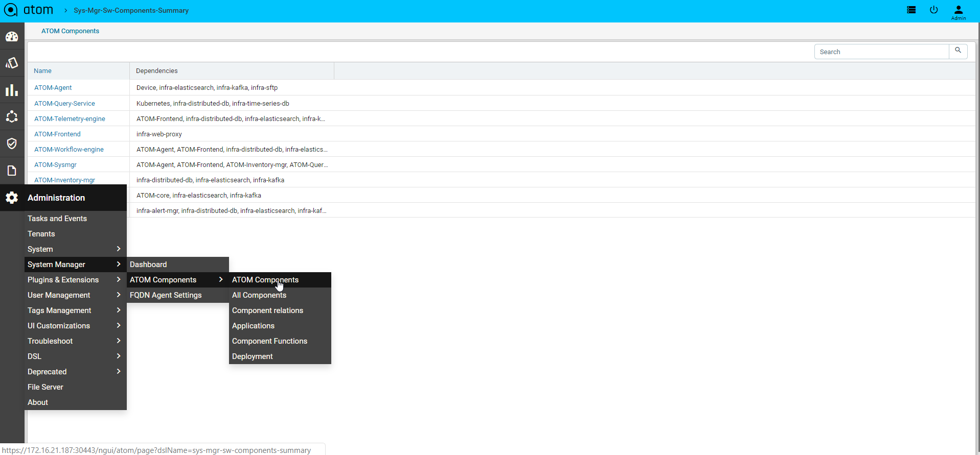The height and width of the screenshot is (455, 980).
Task: Click the power logout icon
Action: click(x=933, y=10)
